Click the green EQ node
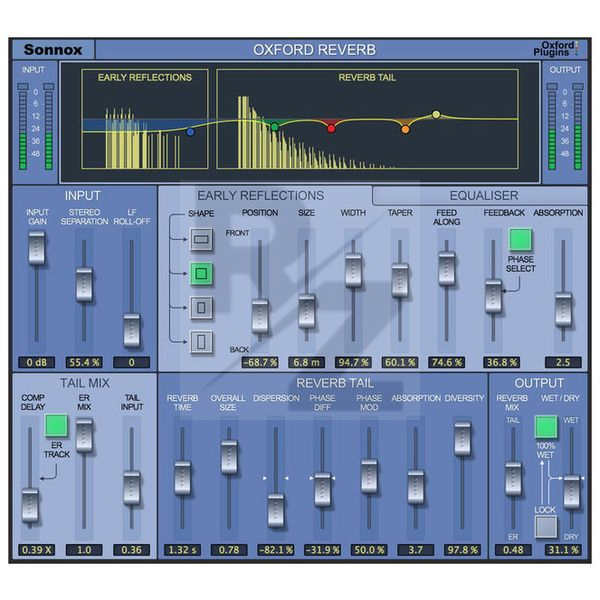The image size is (600, 600). point(275,127)
